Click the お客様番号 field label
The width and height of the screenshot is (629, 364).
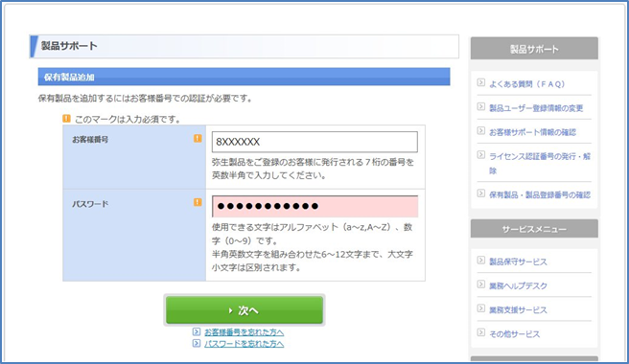90,140
